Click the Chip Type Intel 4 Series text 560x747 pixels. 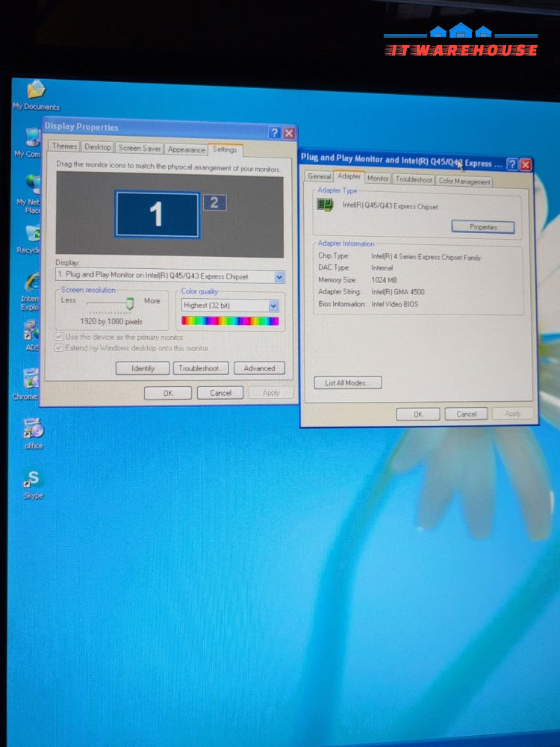426,257
